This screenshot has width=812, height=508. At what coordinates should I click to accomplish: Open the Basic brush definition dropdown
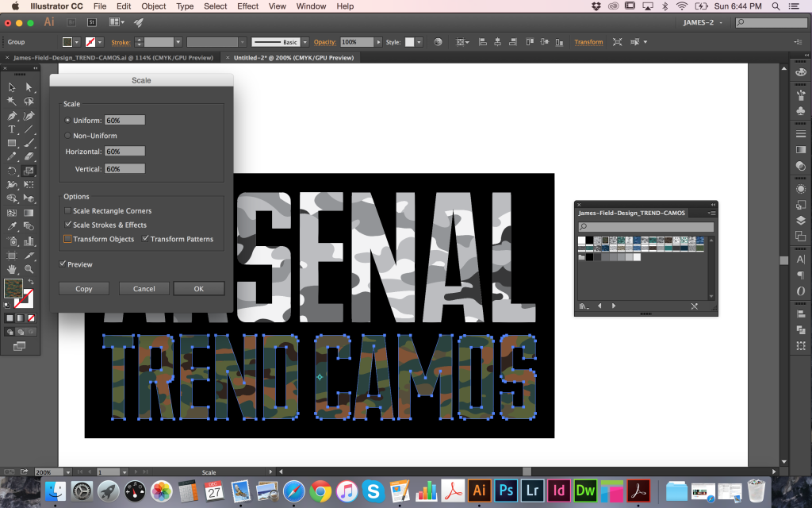click(x=305, y=42)
